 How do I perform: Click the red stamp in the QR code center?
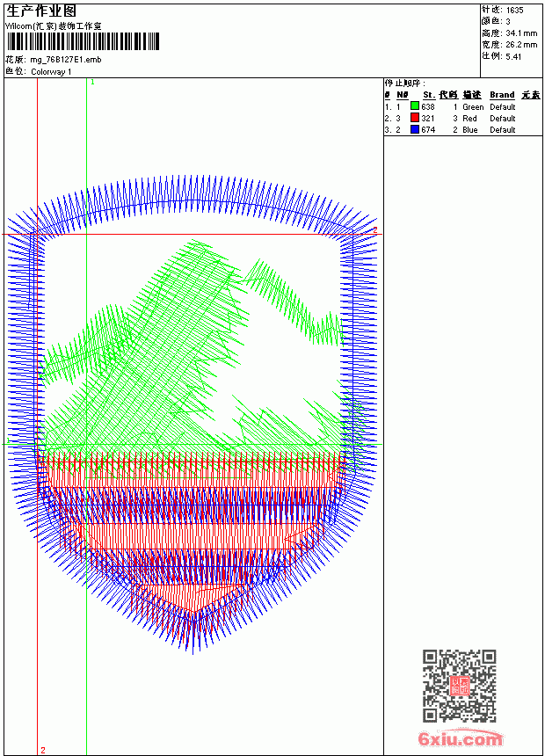(460, 686)
